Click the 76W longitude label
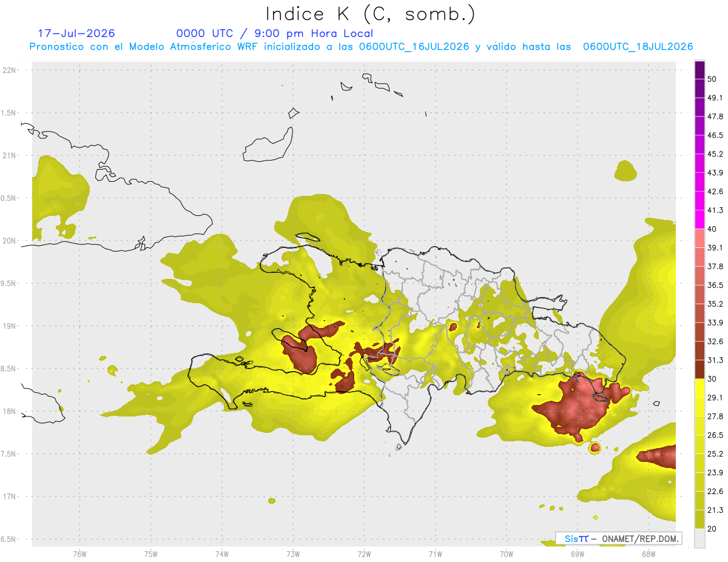This screenshot has height=562, width=728. [79, 554]
